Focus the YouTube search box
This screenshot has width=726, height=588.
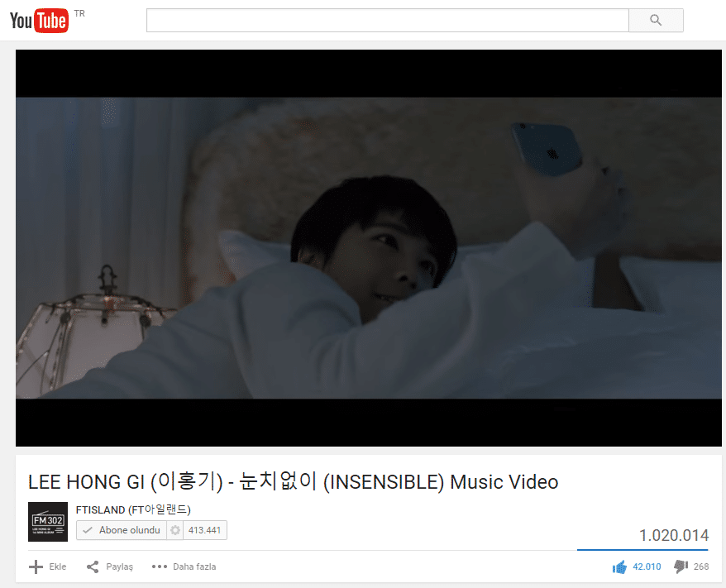388,21
